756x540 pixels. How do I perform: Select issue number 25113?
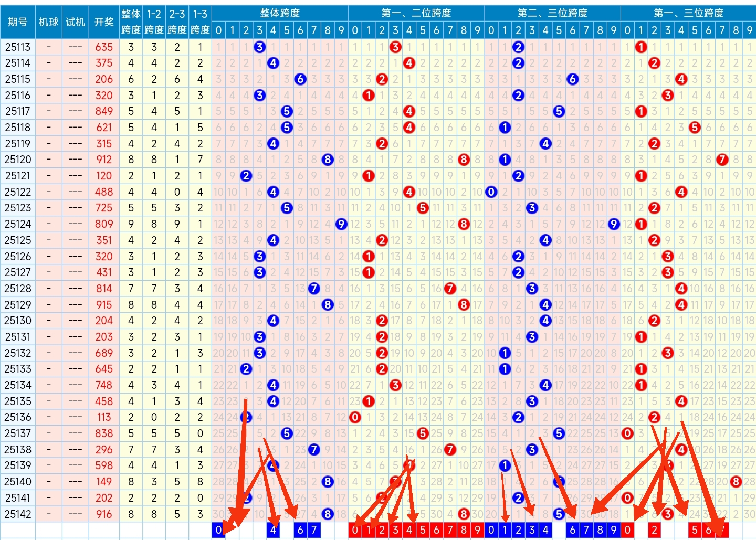click(x=18, y=47)
